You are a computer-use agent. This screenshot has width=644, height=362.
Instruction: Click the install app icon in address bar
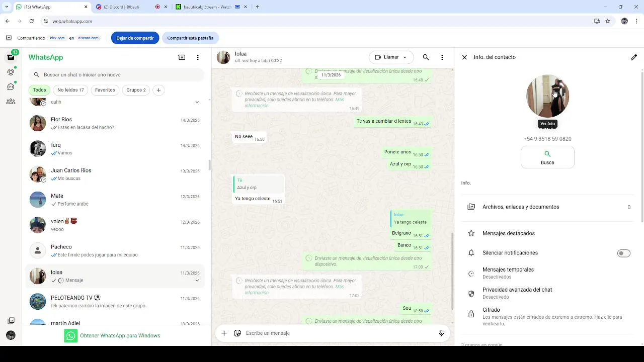[x=597, y=21]
